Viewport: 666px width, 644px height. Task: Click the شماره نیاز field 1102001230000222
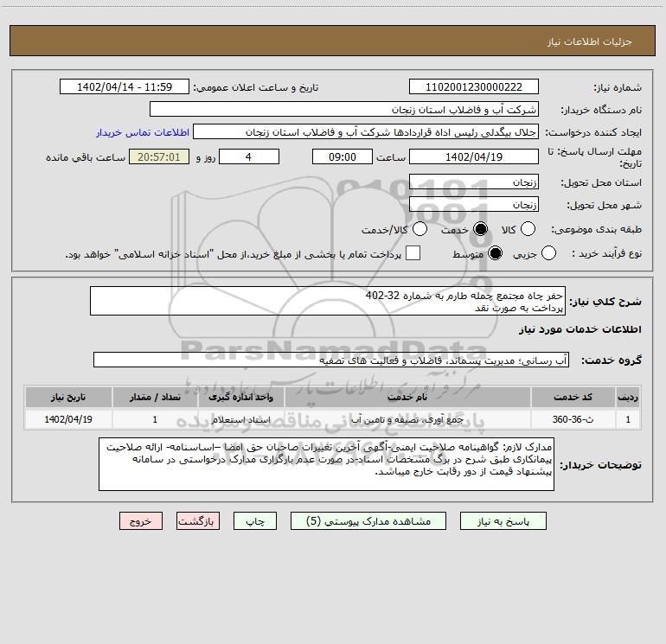point(474,87)
